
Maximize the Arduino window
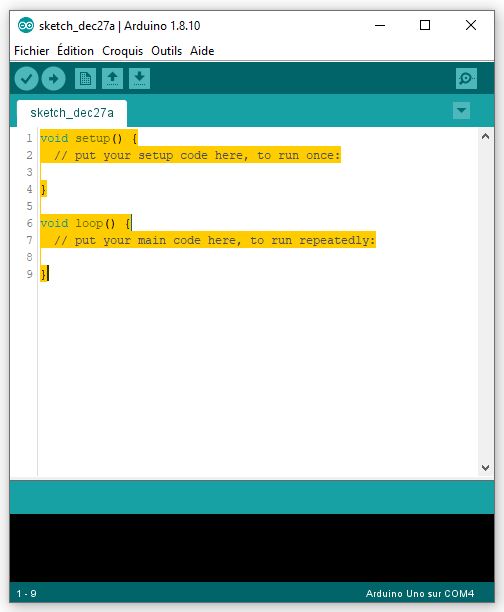coord(425,25)
